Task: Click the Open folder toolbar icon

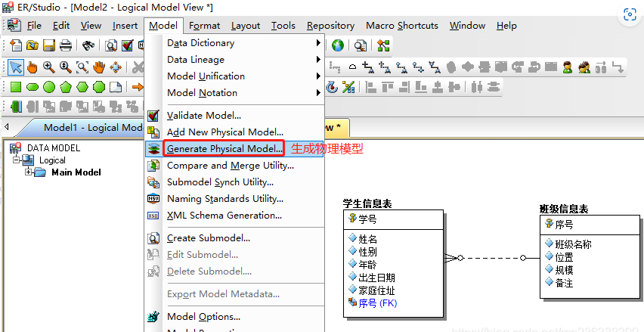Action: pos(32,45)
